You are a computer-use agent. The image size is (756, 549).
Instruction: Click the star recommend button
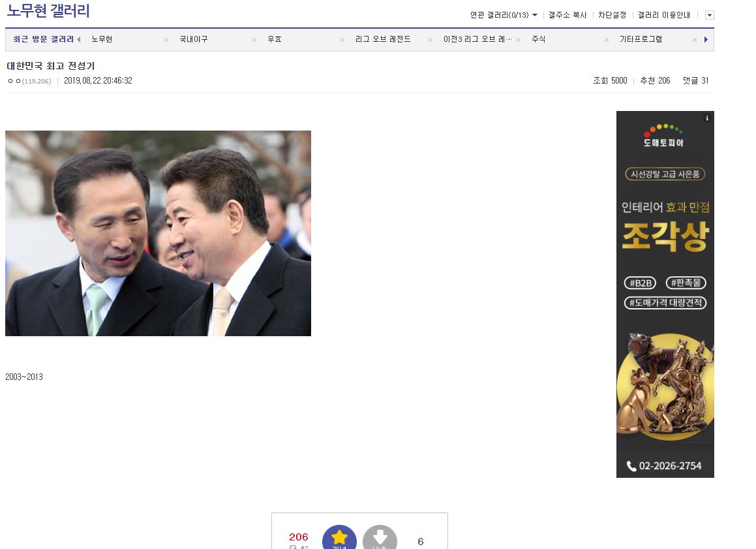[339, 537]
